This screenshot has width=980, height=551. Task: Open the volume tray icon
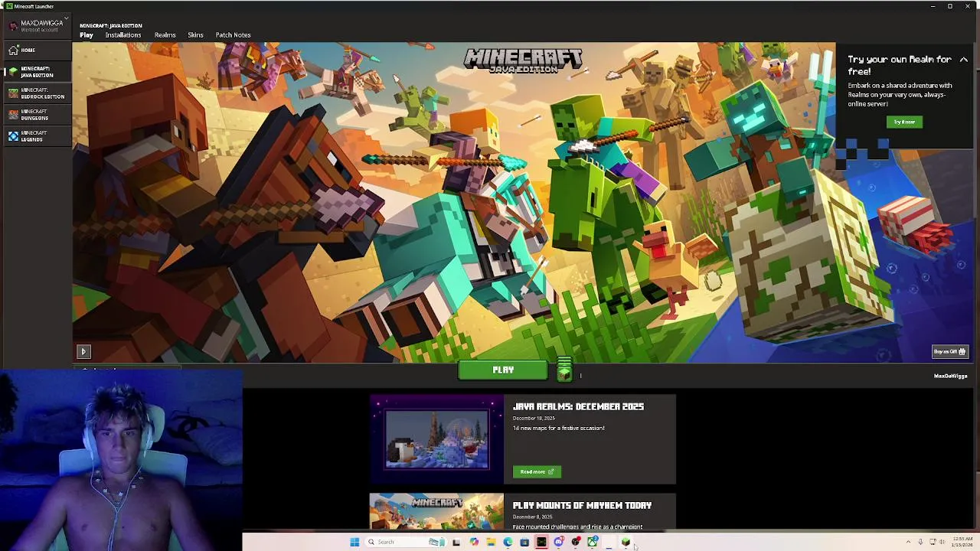pyautogui.click(x=942, y=542)
